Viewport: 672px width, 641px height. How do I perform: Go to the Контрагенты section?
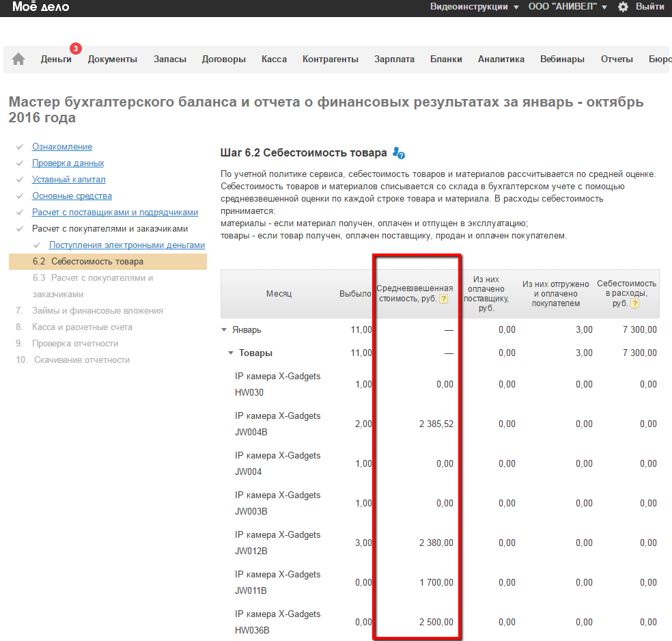tap(331, 59)
